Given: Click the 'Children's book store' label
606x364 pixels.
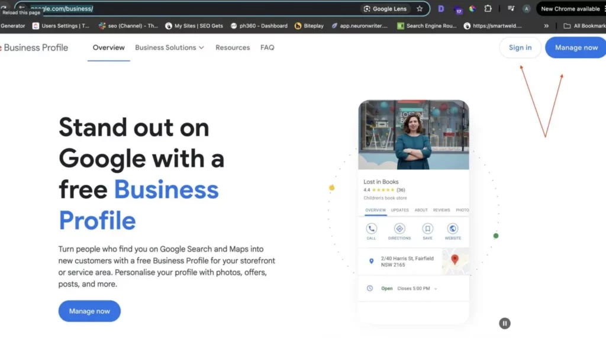Looking at the screenshot, I should click(385, 198).
